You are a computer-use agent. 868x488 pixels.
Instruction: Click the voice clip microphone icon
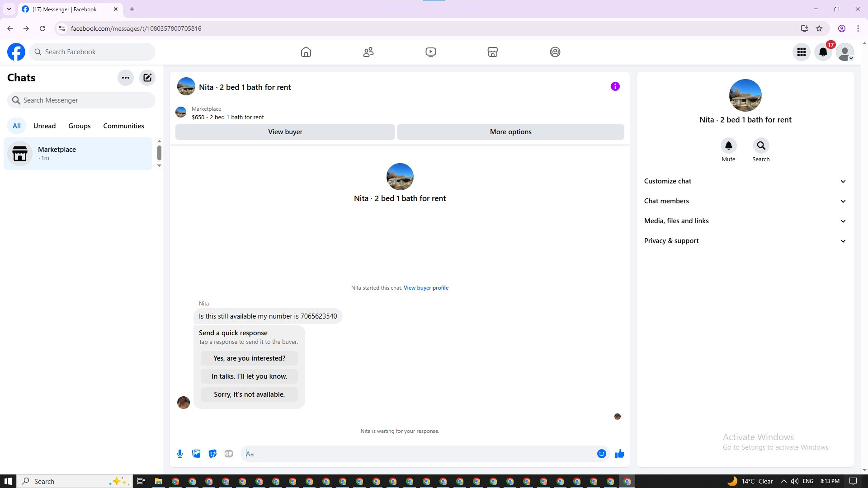tap(180, 454)
